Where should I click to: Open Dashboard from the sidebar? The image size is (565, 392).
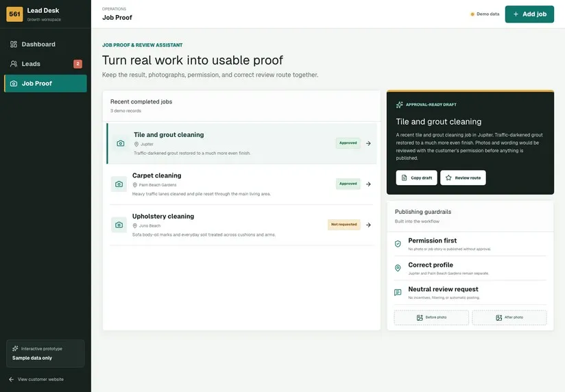[45, 45]
